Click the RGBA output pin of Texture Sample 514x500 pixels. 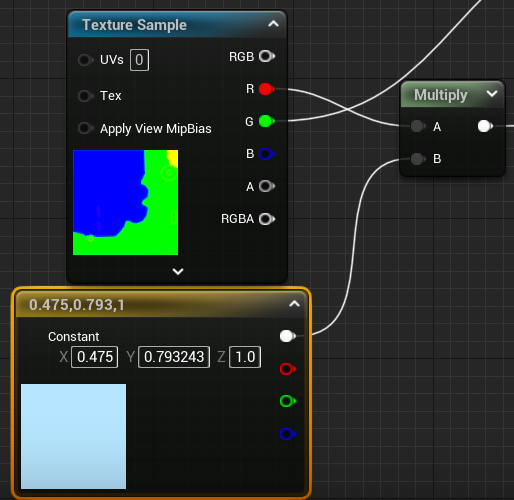[267, 219]
